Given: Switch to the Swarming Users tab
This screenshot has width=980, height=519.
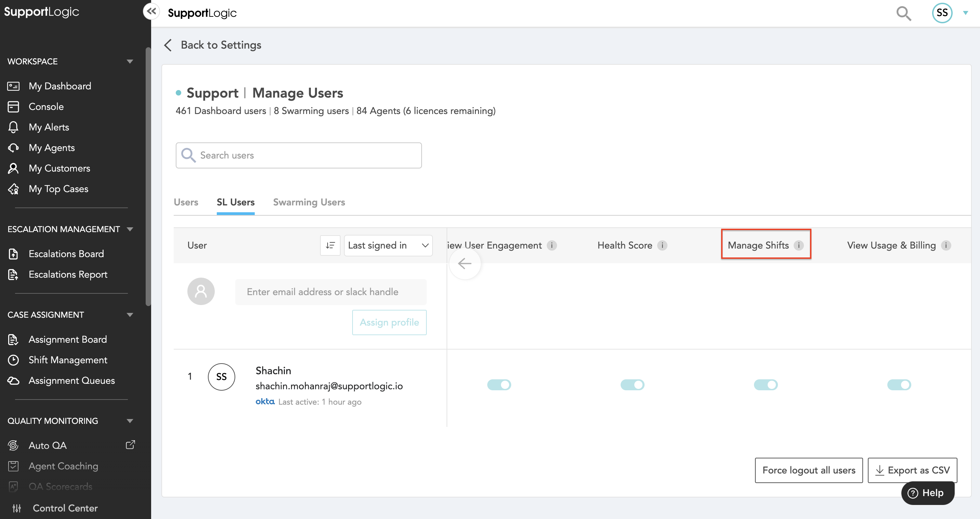Looking at the screenshot, I should click(x=309, y=202).
